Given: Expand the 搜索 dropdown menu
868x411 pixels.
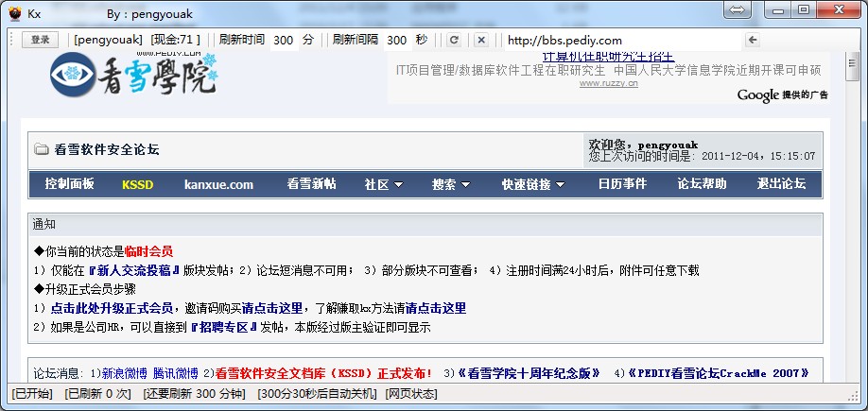Looking at the screenshot, I should pyautogui.click(x=451, y=185).
